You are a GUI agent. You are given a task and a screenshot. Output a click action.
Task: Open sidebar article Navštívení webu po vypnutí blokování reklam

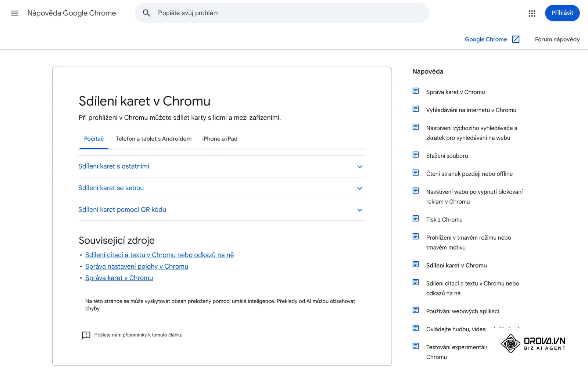click(474, 197)
